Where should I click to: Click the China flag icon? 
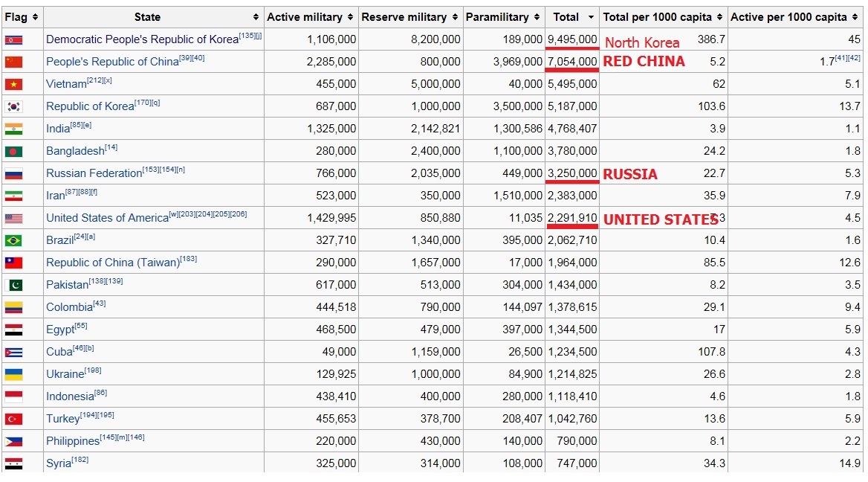click(13, 62)
